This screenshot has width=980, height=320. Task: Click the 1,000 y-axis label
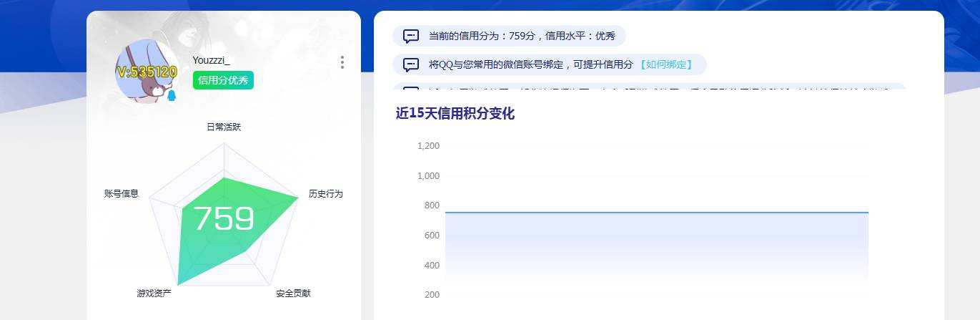(x=428, y=175)
